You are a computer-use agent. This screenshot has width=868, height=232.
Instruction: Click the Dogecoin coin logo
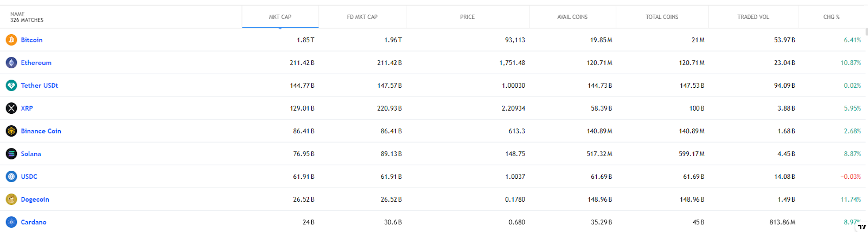11,199
